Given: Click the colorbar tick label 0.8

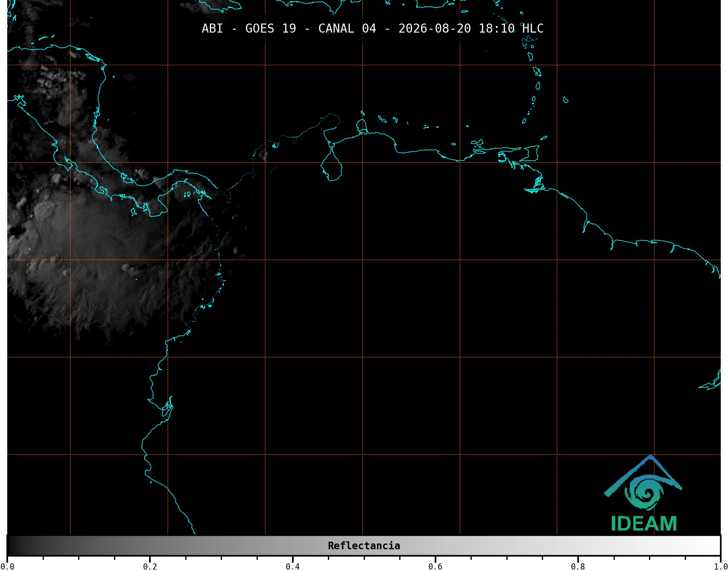Looking at the screenshot, I should [578, 566].
